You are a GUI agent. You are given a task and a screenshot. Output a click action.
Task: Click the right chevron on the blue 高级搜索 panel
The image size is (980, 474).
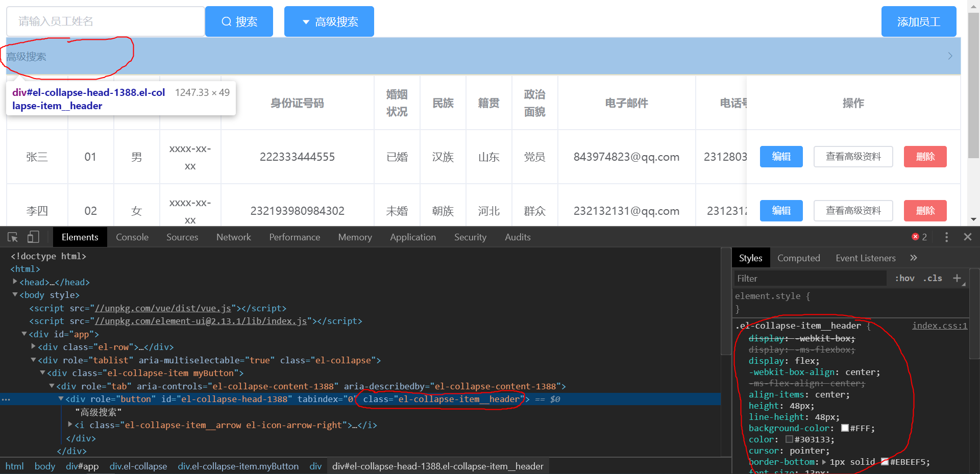click(950, 56)
